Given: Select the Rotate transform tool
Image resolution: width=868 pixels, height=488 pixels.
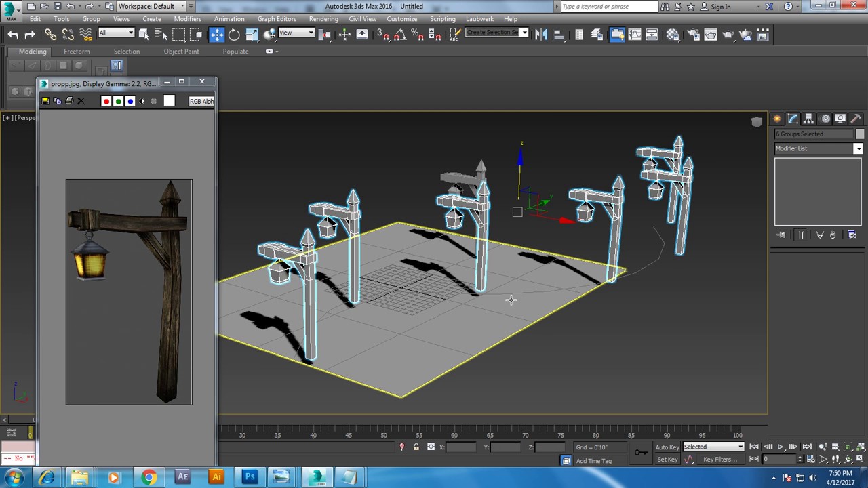Looking at the screenshot, I should click(x=234, y=35).
